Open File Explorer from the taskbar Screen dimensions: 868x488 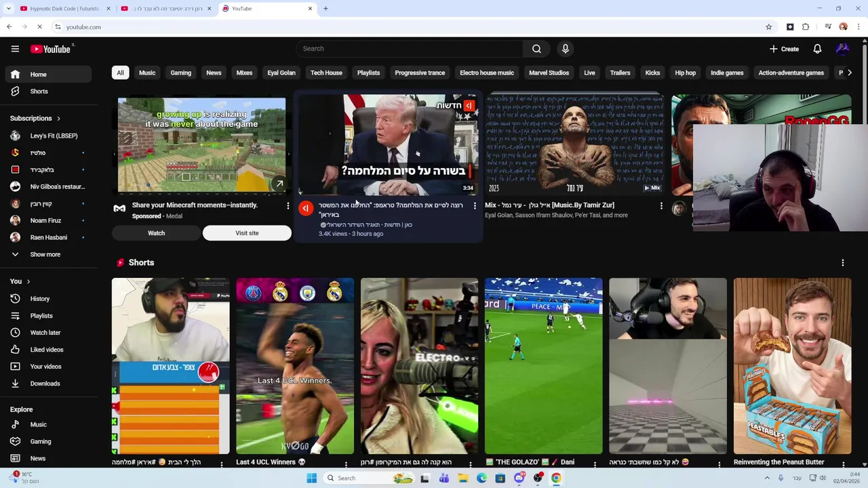(x=462, y=478)
